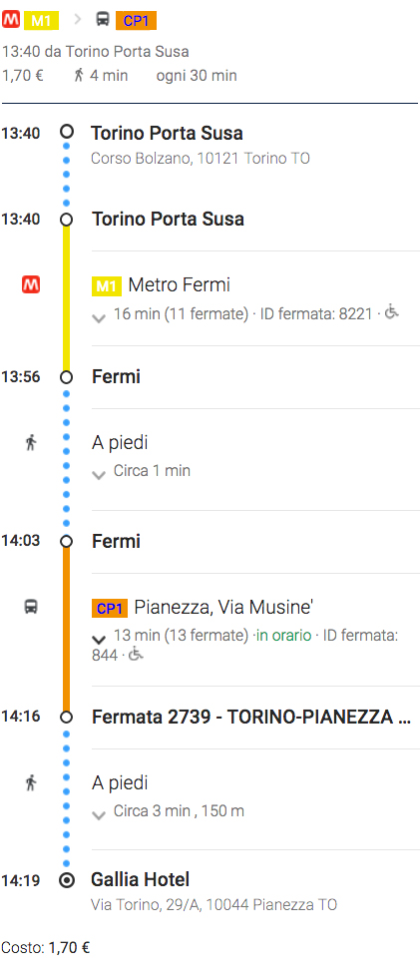Open Fermata 2739 - TORINO-PIANEZZA stop

tap(251, 717)
